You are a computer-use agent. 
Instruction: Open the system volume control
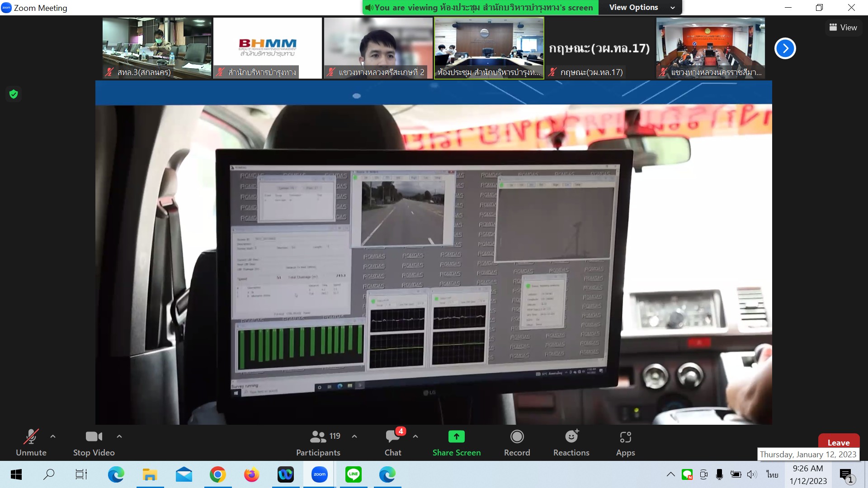click(x=752, y=474)
